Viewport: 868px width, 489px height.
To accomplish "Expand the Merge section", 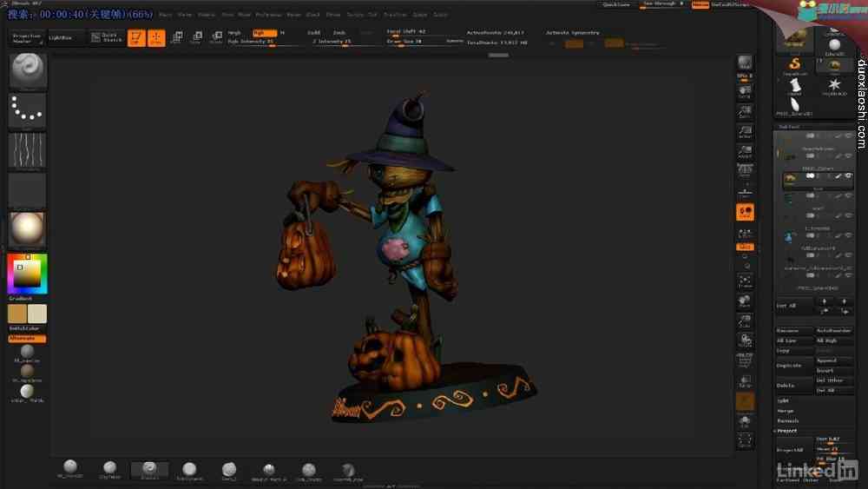I will point(786,411).
